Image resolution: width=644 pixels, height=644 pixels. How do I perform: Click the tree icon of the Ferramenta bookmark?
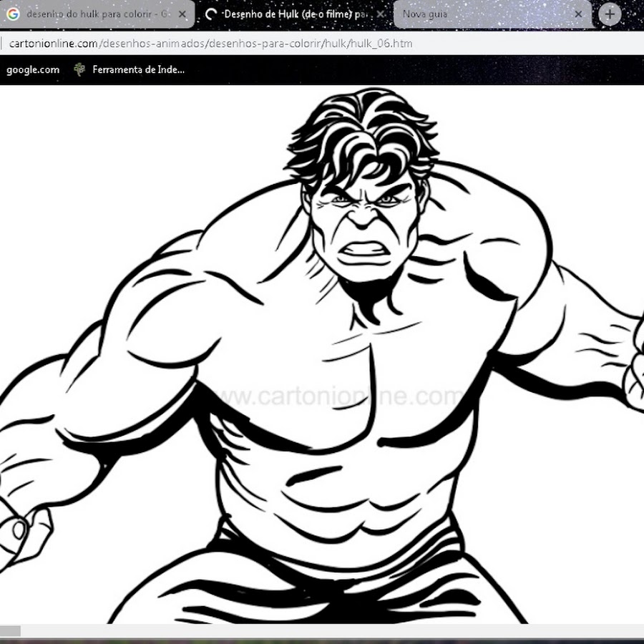(79, 69)
